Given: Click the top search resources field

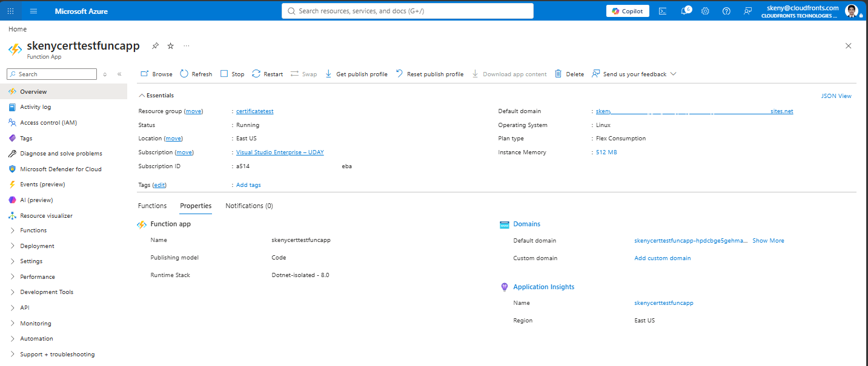Looking at the screenshot, I should (407, 11).
